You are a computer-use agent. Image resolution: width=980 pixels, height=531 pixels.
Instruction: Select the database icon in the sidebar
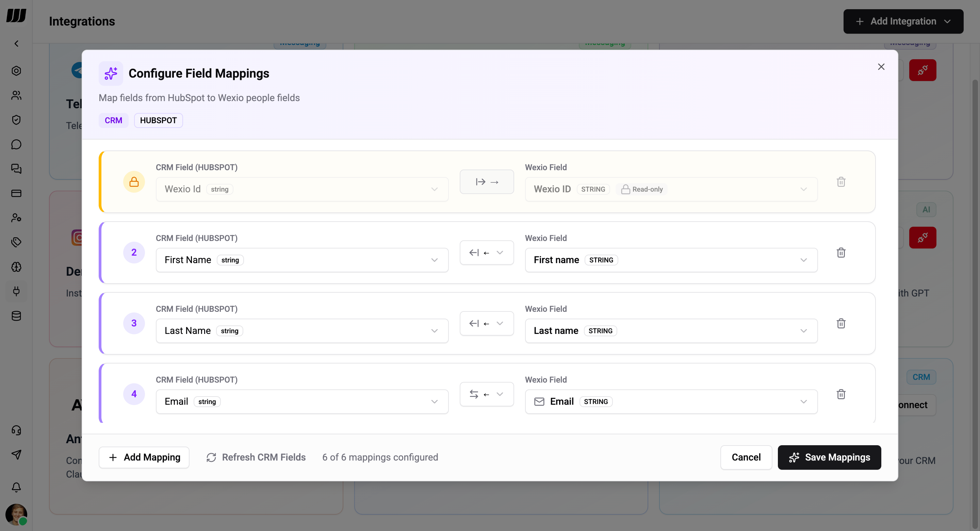coord(16,316)
